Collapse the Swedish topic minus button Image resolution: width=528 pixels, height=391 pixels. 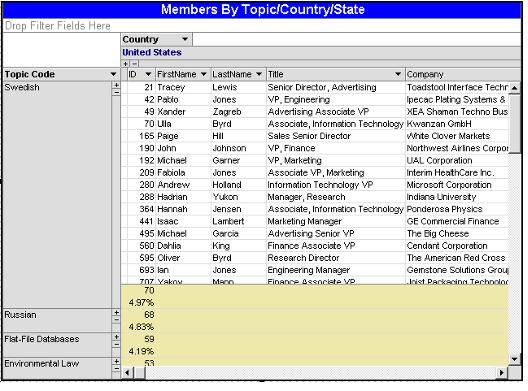click(116, 92)
